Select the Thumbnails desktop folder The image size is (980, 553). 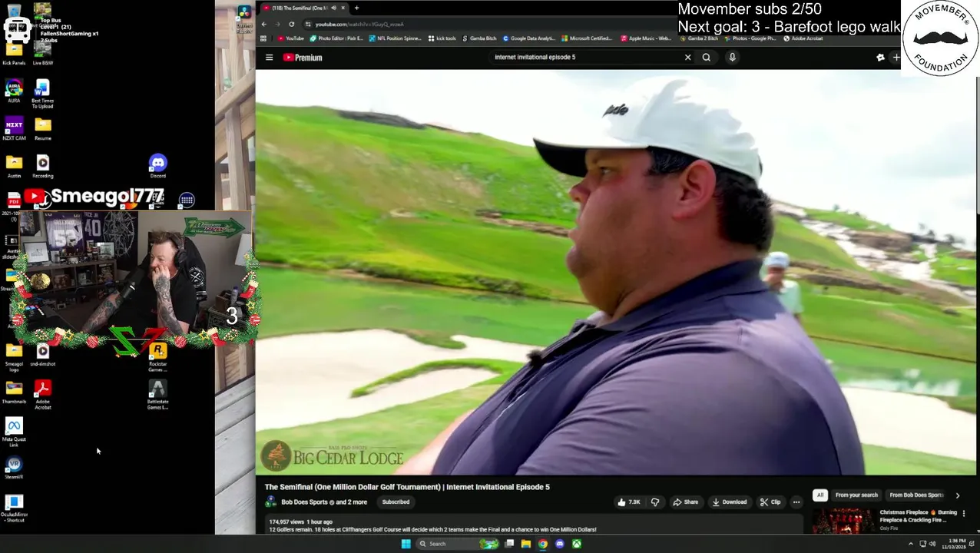pos(14,392)
